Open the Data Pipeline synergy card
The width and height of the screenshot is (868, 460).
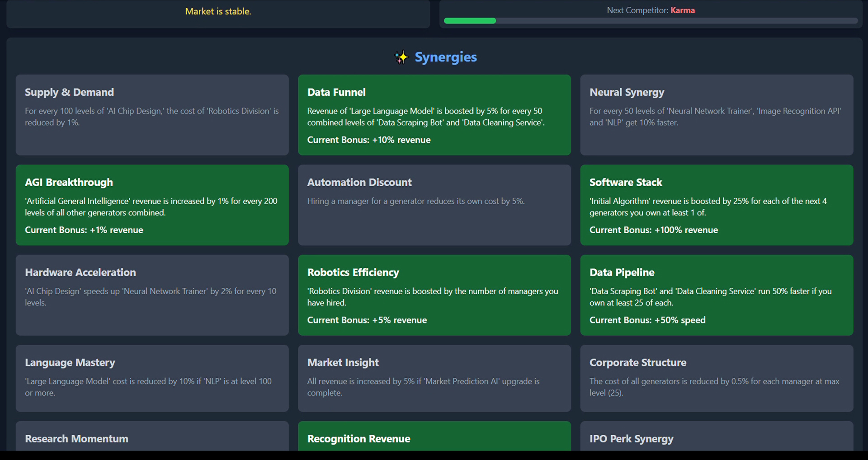pos(716,295)
